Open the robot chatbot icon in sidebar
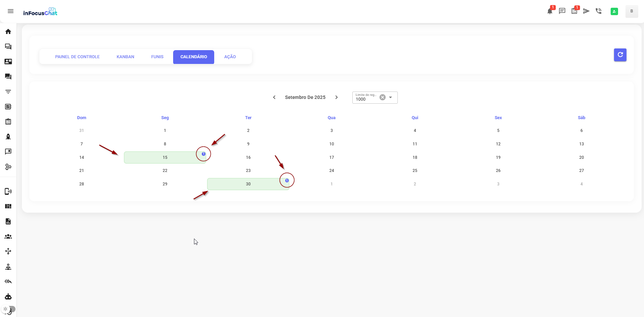The width and height of the screenshot is (644, 317). tap(8, 296)
